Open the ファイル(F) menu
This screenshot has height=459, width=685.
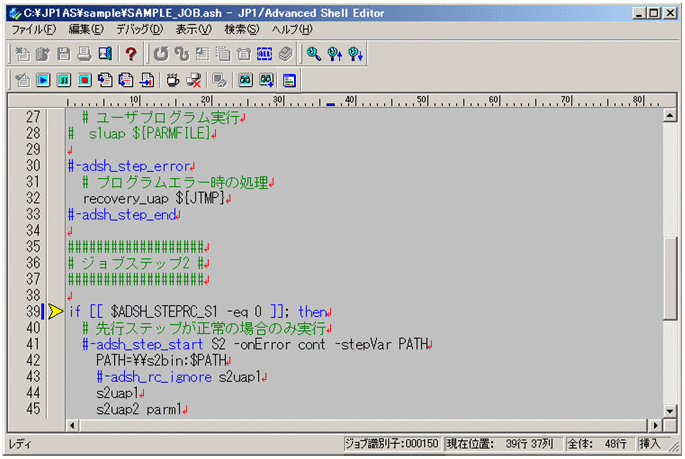click(x=34, y=30)
